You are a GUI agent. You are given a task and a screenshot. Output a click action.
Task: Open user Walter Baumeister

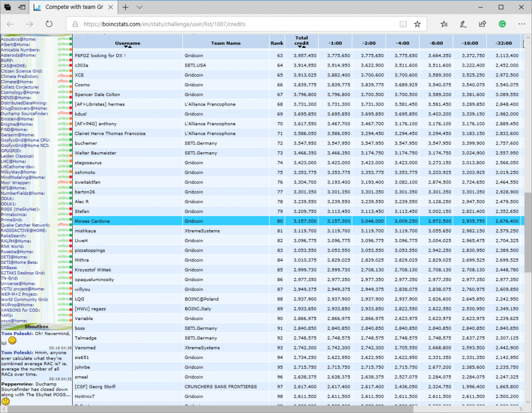[x=96, y=153]
